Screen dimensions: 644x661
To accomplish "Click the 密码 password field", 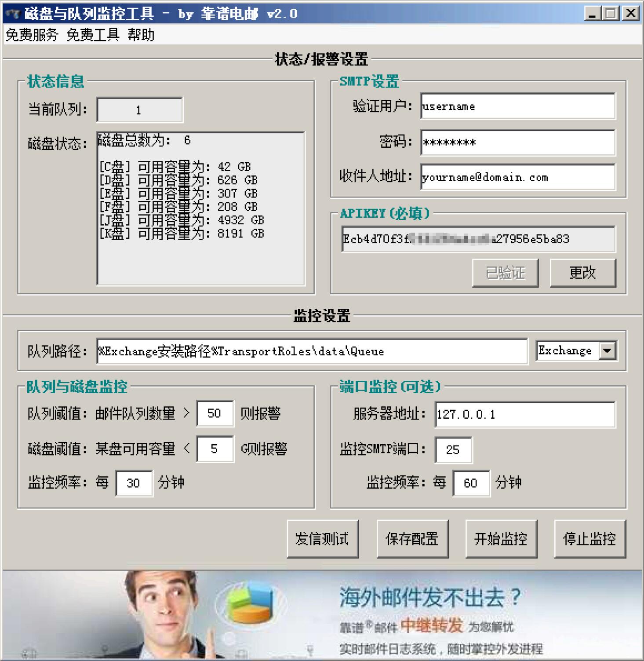I will [x=517, y=142].
